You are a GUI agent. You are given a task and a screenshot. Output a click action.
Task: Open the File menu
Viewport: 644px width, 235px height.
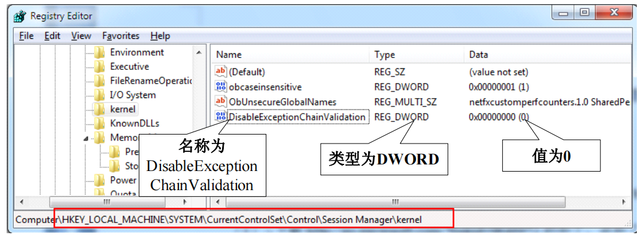26,36
